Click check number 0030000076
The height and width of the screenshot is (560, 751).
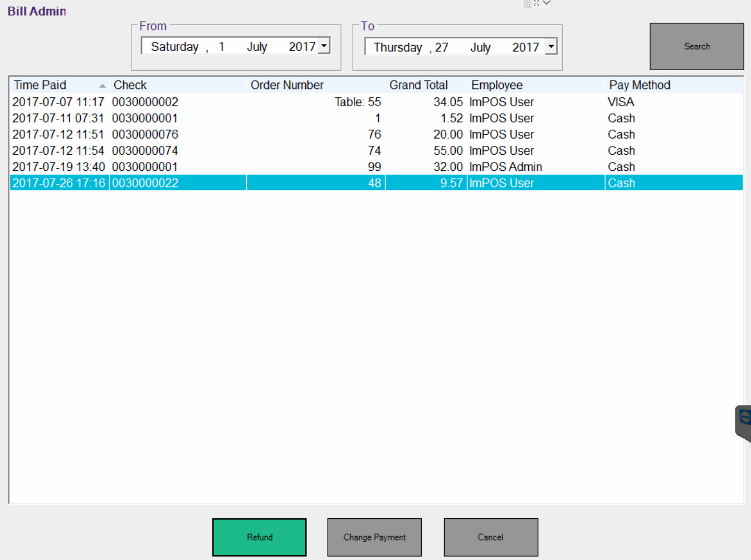pos(145,134)
